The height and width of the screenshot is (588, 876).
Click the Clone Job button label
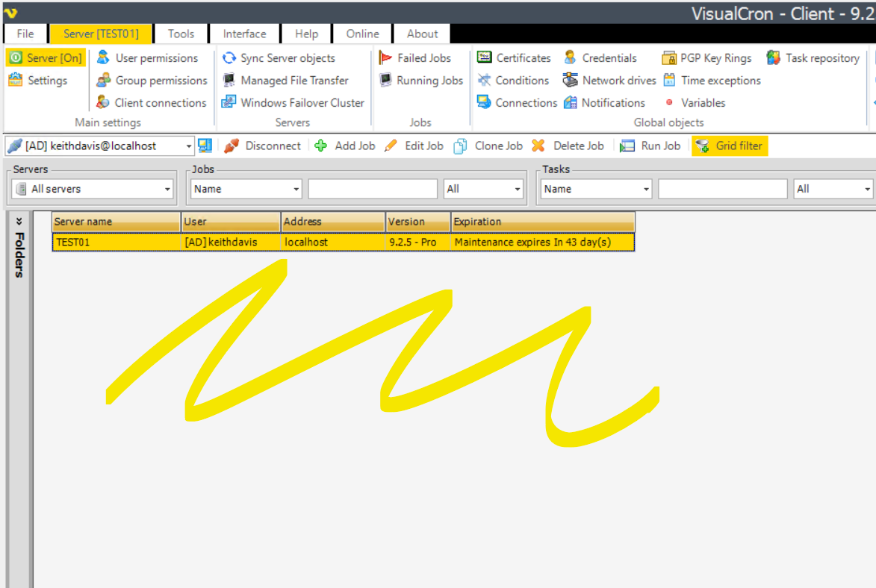click(499, 146)
